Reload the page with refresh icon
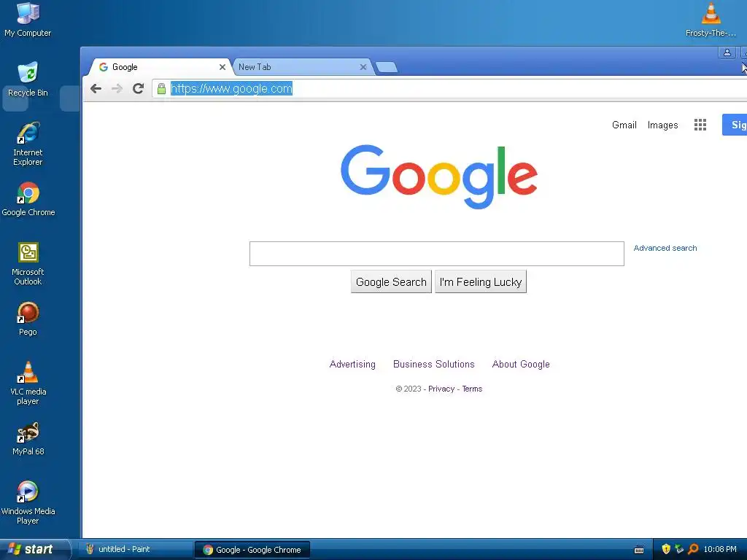 (x=138, y=88)
